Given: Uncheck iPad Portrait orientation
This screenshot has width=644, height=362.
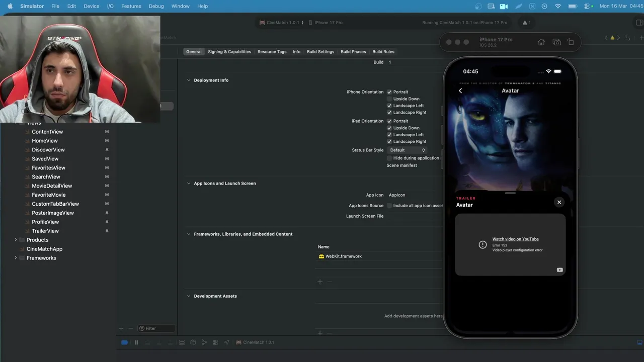Looking at the screenshot, I should tap(389, 121).
